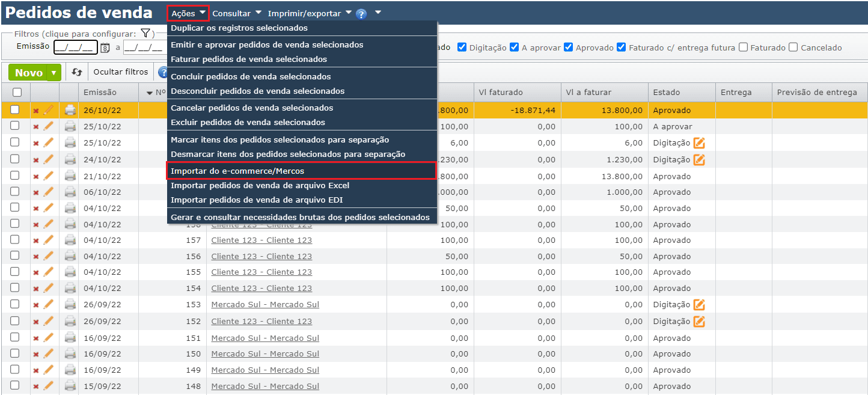868x395 pixels.
Task: Uncheck the Aprovado filter checkbox
Action: pyautogui.click(x=569, y=47)
